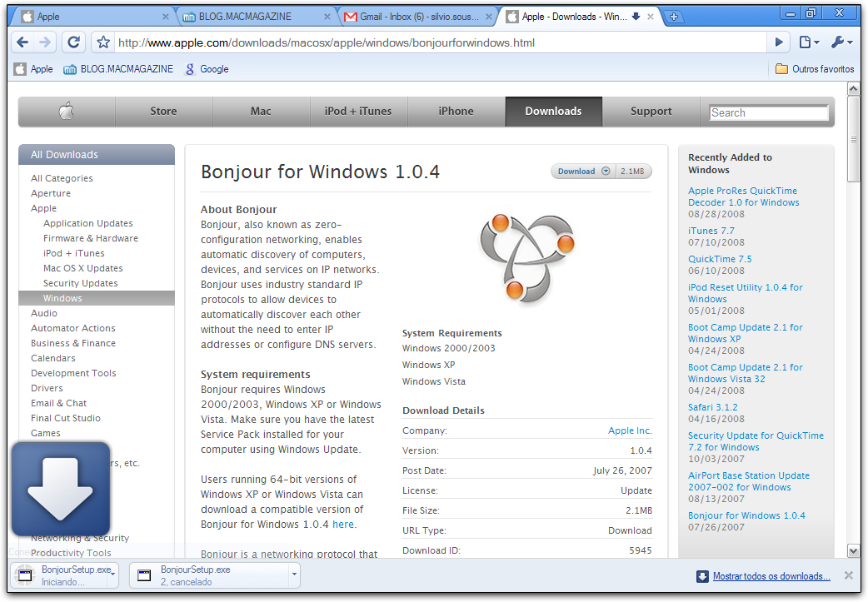
Task: Open the BLOG.MACMAGAZINE bookmark
Action: click(118, 69)
